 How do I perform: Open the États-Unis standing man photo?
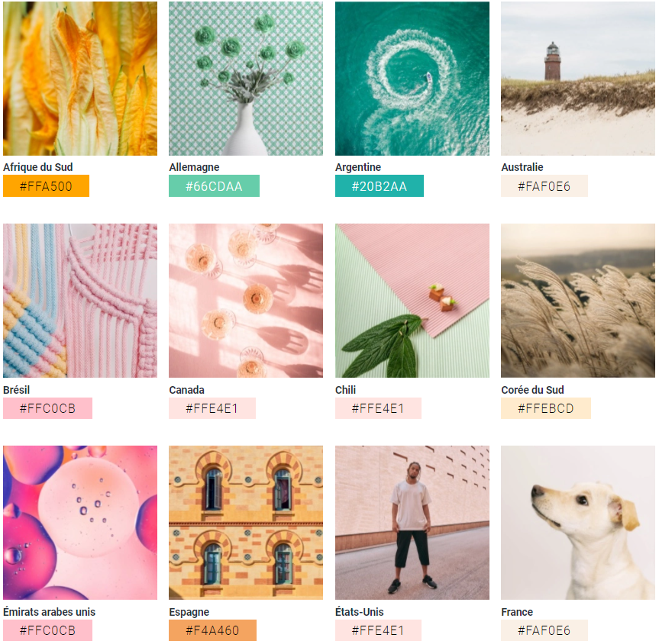(412, 523)
